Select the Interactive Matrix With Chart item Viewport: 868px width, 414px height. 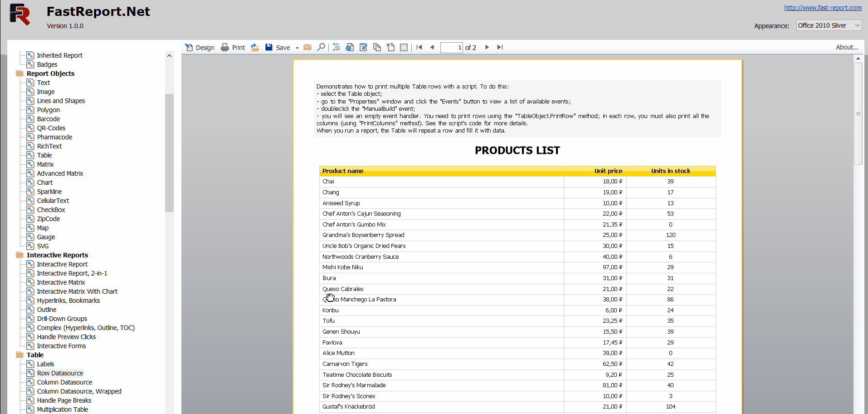tap(77, 291)
